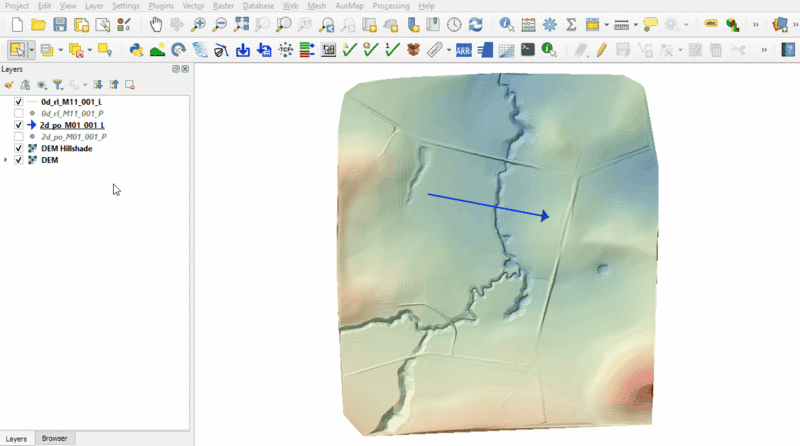Click the Identify Features tool

pyautogui.click(x=507, y=24)
